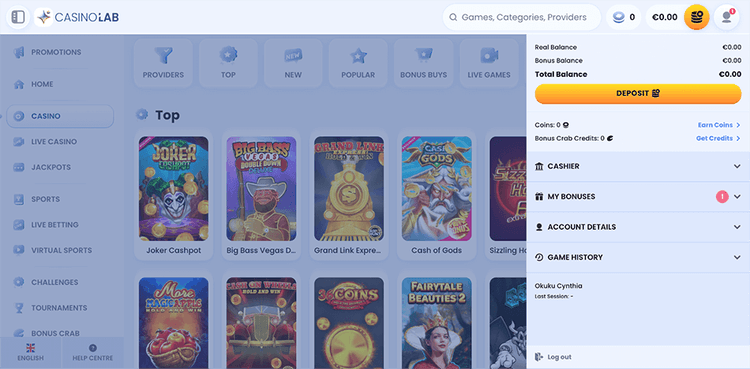Open the Live Casino menu label
This screenshot has height=369, width=750.
point(54,142)
